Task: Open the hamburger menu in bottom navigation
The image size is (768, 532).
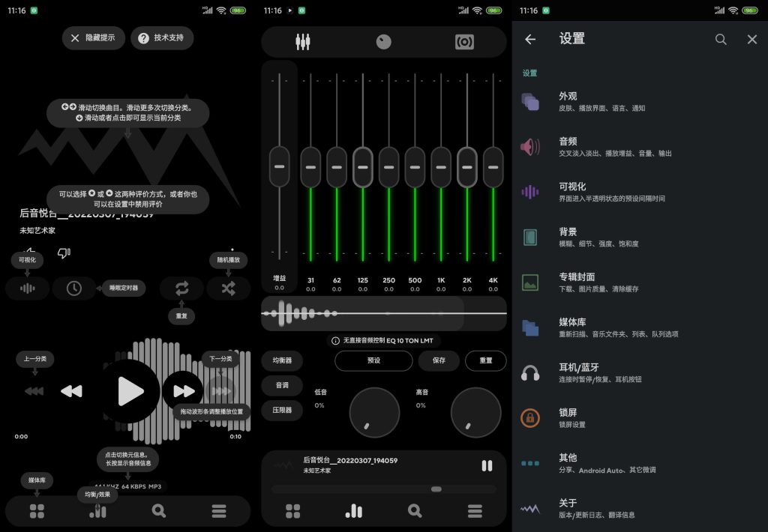Action: pyautogui.click(x=219, y=511)
